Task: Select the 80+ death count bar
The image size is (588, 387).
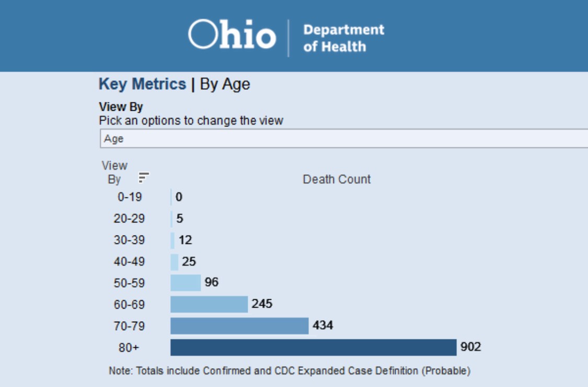Action: [313, 347]
